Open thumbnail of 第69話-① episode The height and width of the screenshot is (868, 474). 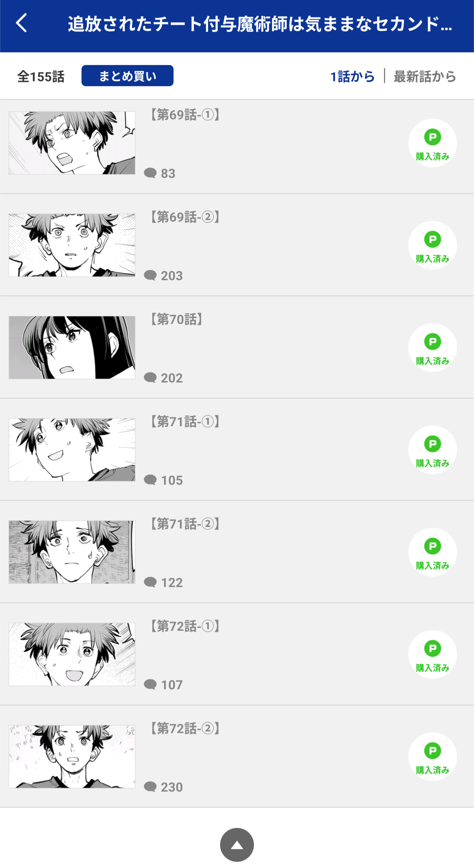[72, 143]
